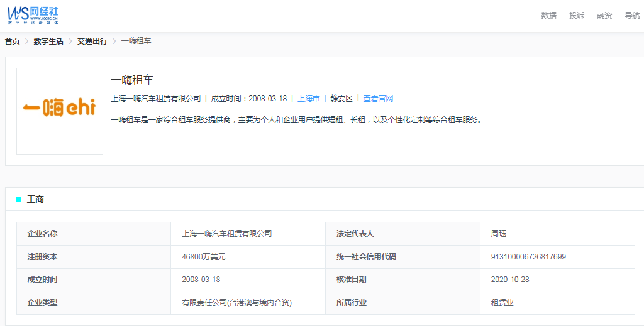
Task: Select the 法定代表人 table label
Action: (x=355, y=234)
